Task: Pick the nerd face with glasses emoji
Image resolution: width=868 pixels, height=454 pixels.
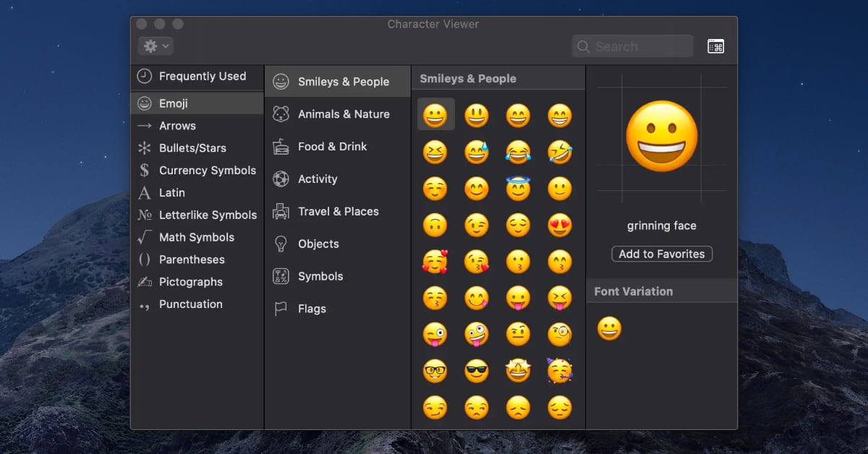Action: coord(435,371)
